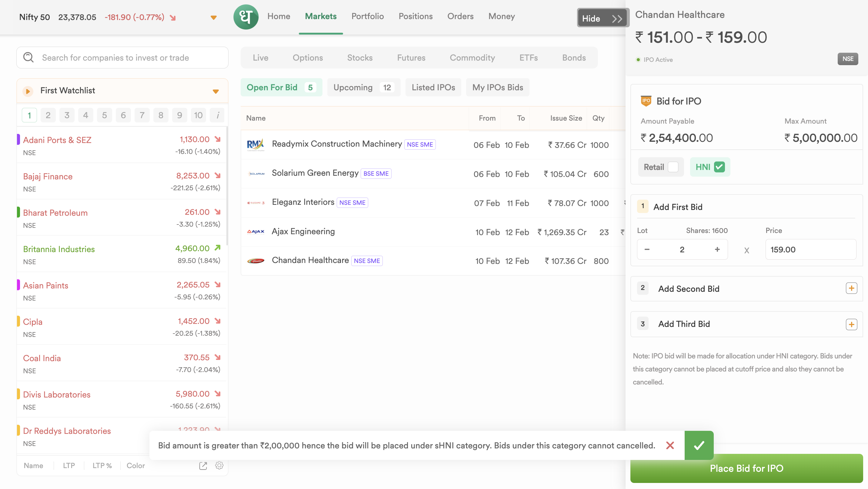This screenshot has height=489, width=868.
Task: Click the company search input field
Action: [x=122, y=58]
